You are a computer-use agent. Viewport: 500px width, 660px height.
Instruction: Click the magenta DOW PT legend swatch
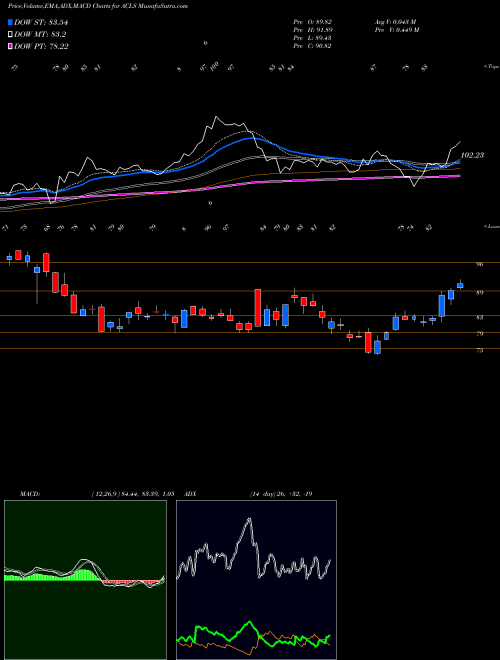pyautogui.click(x=10, y=46)
